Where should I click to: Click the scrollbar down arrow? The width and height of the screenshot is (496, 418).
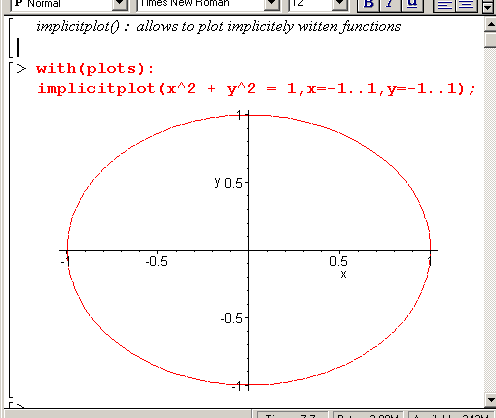[x=490, y=400]
